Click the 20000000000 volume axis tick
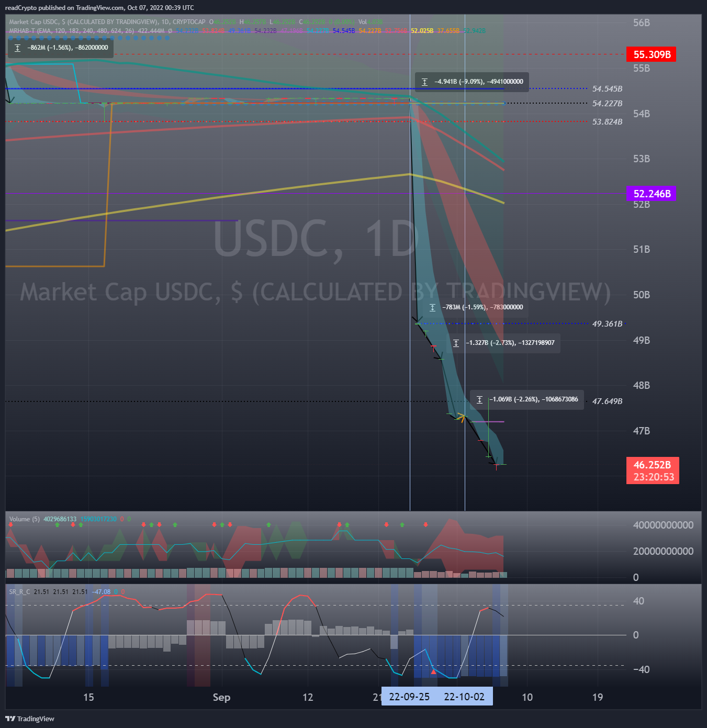This screenshot has height=728, width=707. [x=663, y=551]
